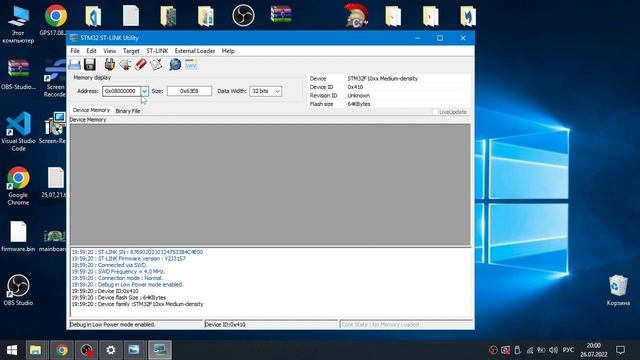This screenshot has height=360, width=640.
Task: Expand the Address dropdown arrow
Action: 144,91
